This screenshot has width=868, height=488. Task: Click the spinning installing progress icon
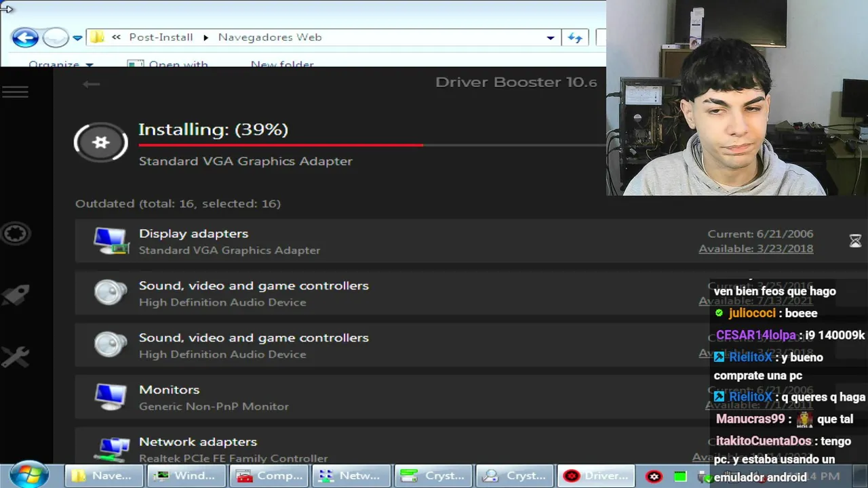[x=101, y=142]
